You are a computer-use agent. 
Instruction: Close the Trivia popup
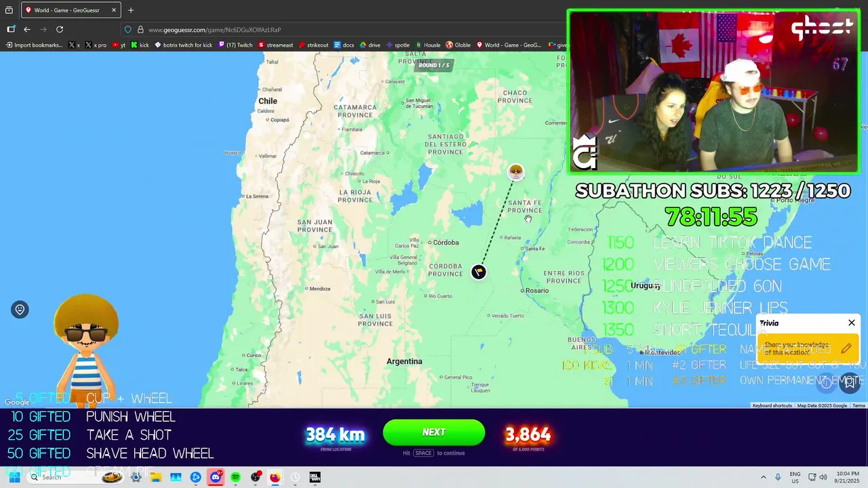(852, 323)
